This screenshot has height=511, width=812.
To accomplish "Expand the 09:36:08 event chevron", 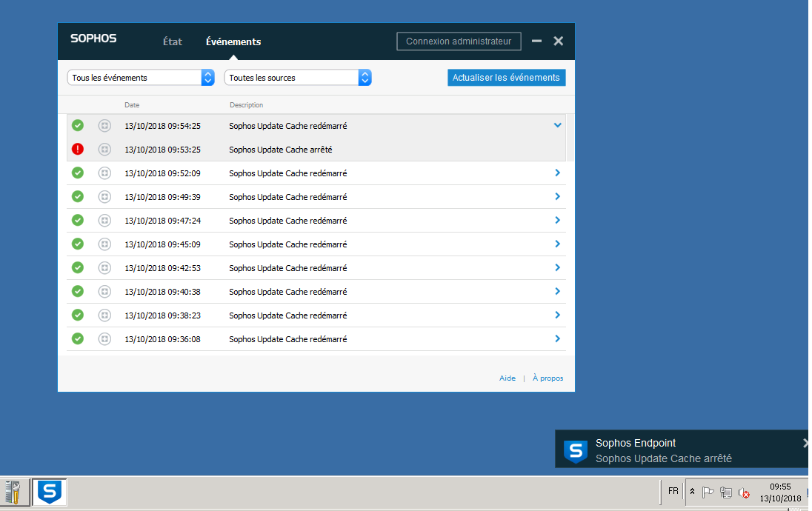I will [558, 338].
